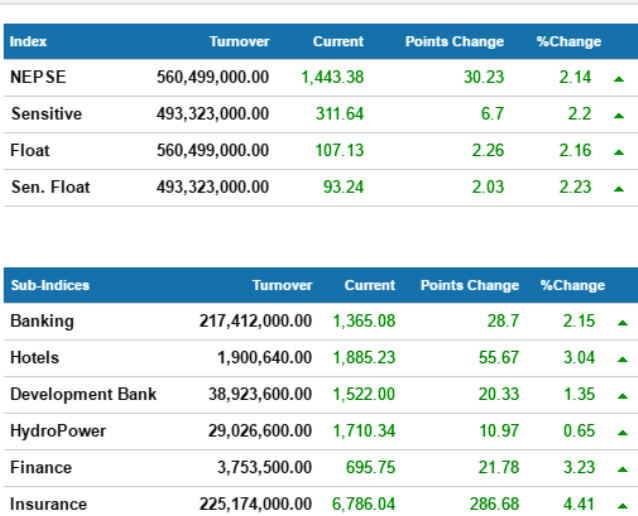Image resolution: width=638 pixels, height=516 pixels.
Task: Click HydroPower percent change 0.65
Action: coord(579,431)
